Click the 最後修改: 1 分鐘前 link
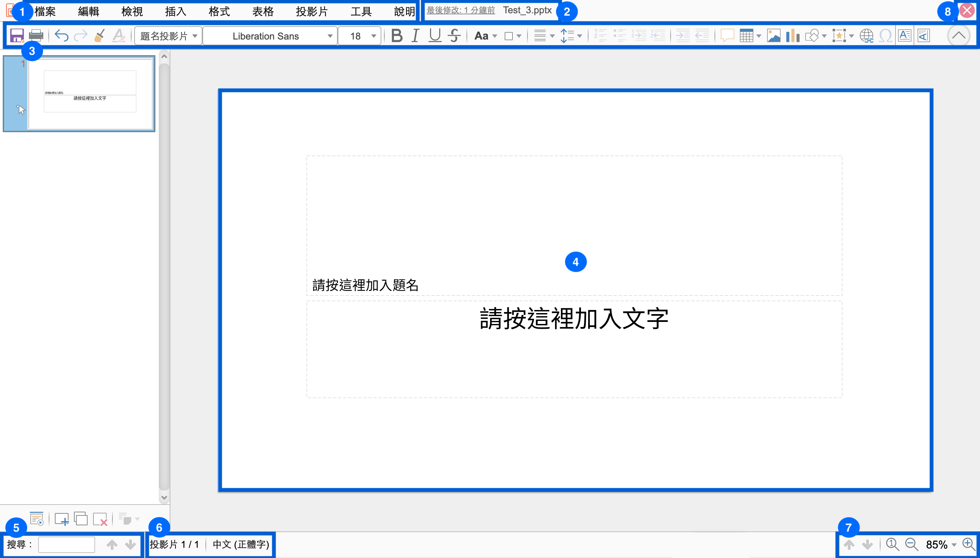The width and height of the screenshot is (980, 558). (x=461, y=10)
